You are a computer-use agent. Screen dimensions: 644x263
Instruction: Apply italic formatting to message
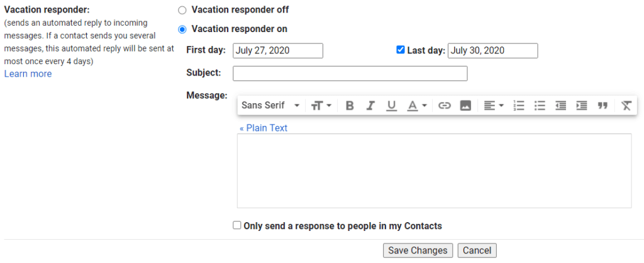[x=370, y=106]
